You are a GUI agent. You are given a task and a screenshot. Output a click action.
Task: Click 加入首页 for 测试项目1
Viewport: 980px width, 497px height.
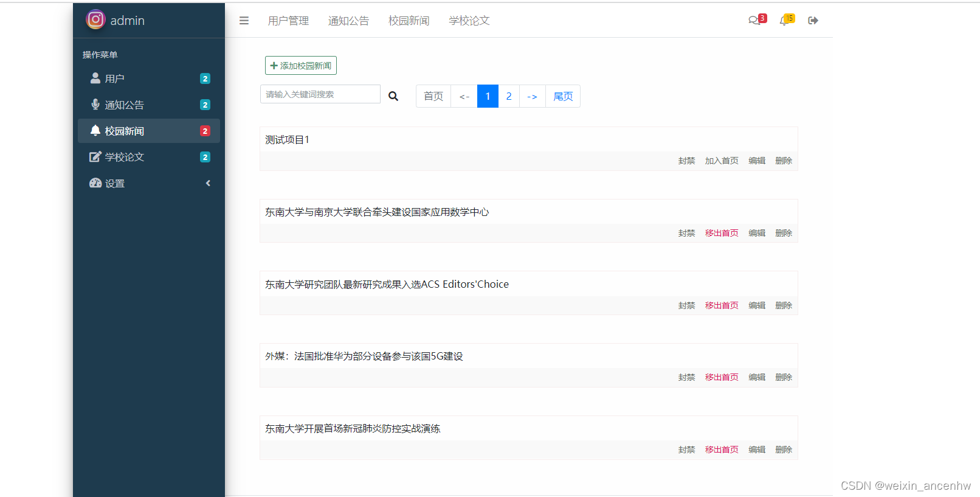(722, 161)
